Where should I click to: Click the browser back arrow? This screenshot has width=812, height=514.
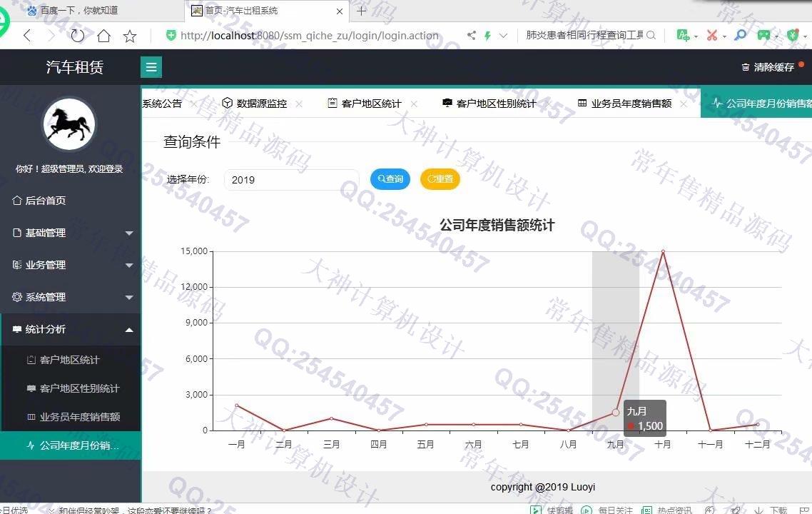(27, 36)
